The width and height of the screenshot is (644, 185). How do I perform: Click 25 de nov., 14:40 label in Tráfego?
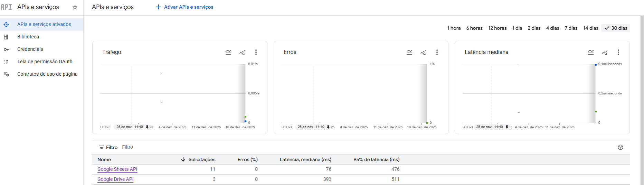click(130, 127)
